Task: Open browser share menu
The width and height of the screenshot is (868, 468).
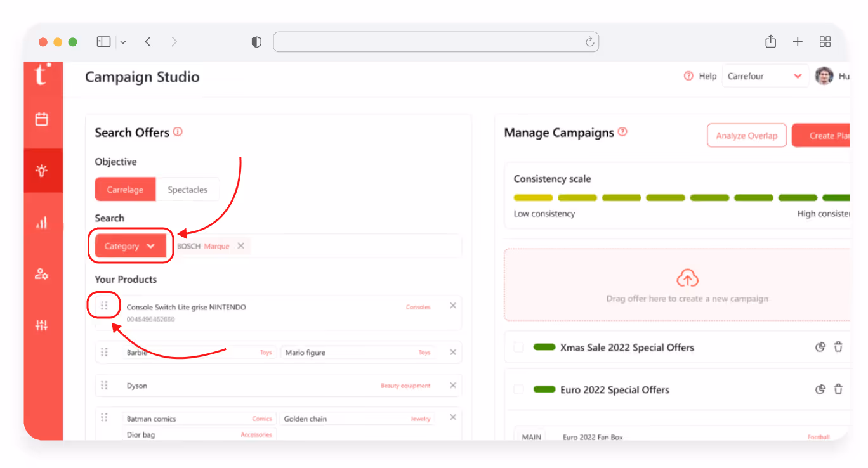Action: [x=770, y=41]
